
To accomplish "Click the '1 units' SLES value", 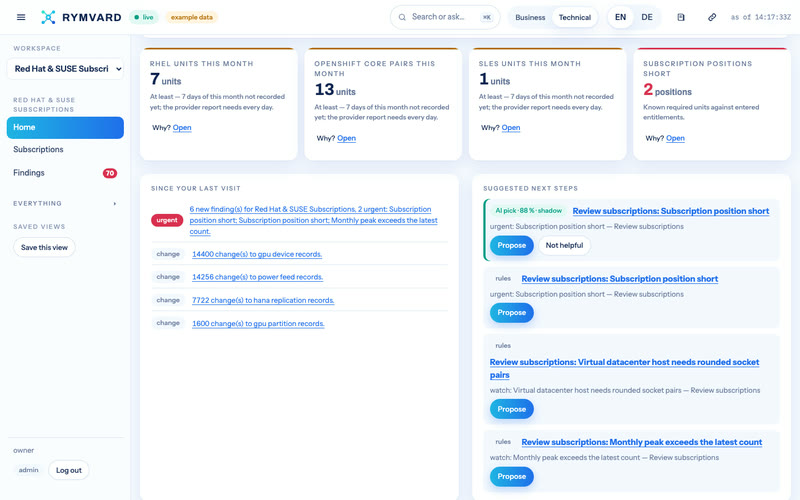I will pos(494,79).
